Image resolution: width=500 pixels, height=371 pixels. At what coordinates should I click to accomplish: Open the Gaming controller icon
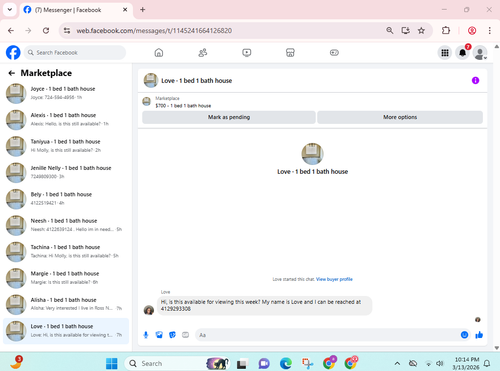(x=334, y=53)
